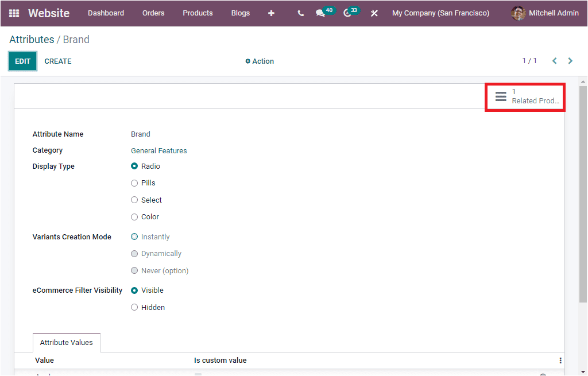This screenshot has height=376, width=588.
Task: Set eCommerce Filter Visibility to Hidden
Action: point(134,307)
